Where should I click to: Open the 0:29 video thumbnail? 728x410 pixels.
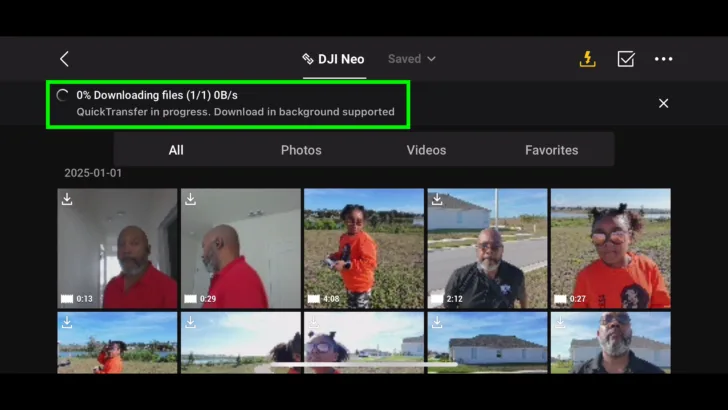(x=240, y=248)
